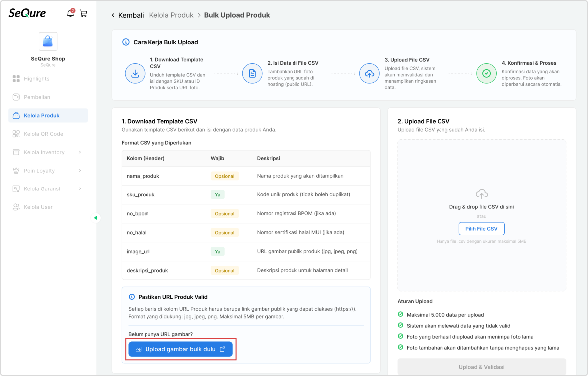The height and width of the screenshot is (376, 588).
Task: Click the Upload & Validasi button
Action: point(481,367)
